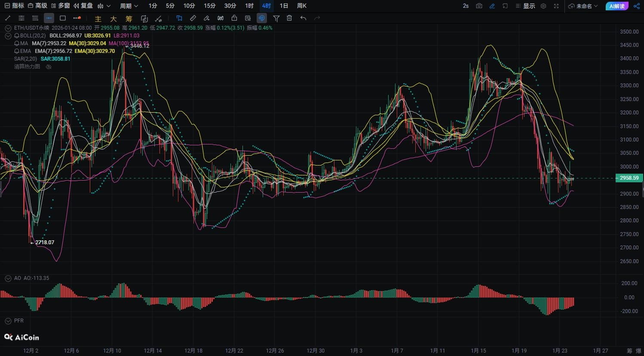Take a chart screenshot with camera icon
This screenshot has width=644, height=356.
pos(479,6)
